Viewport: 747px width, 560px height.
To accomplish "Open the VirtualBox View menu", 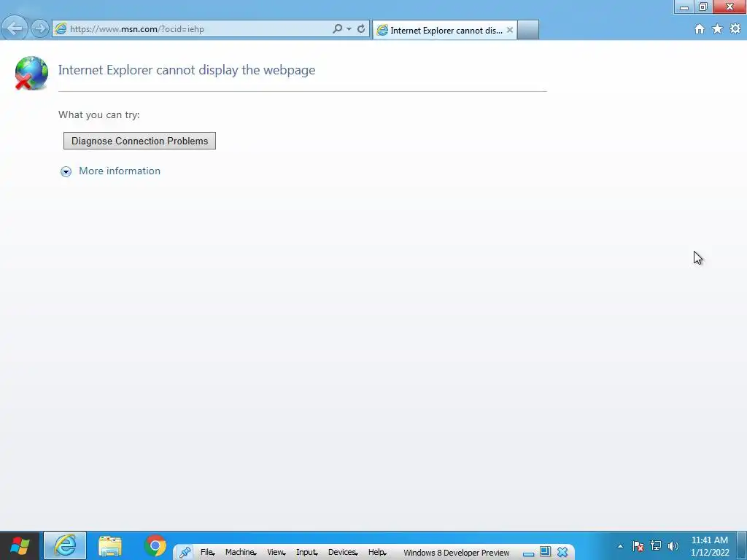I will tap(276, 553).
